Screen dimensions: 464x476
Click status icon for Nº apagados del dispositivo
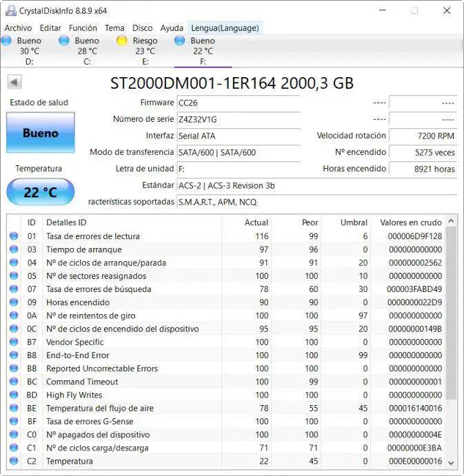click(x=14, y=435)
